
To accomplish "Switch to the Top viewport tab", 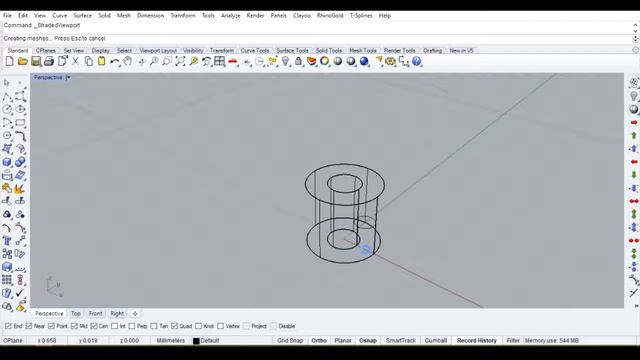I will (76, 313).
